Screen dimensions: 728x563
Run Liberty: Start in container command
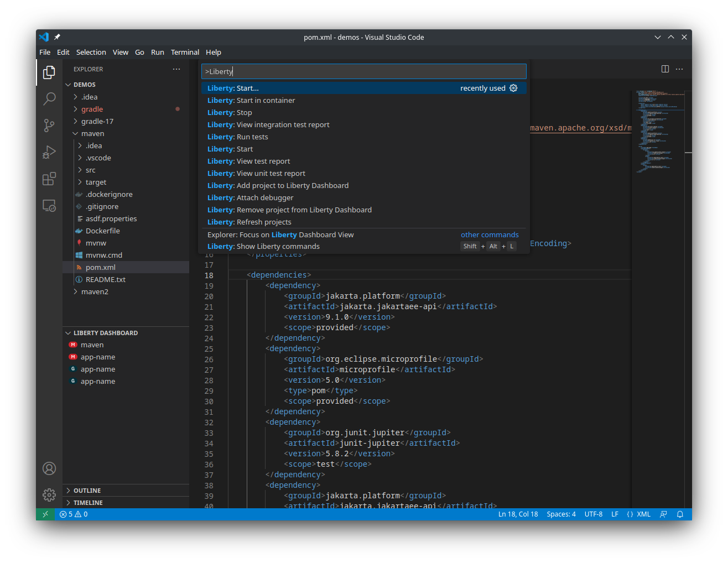pos(363,100)
